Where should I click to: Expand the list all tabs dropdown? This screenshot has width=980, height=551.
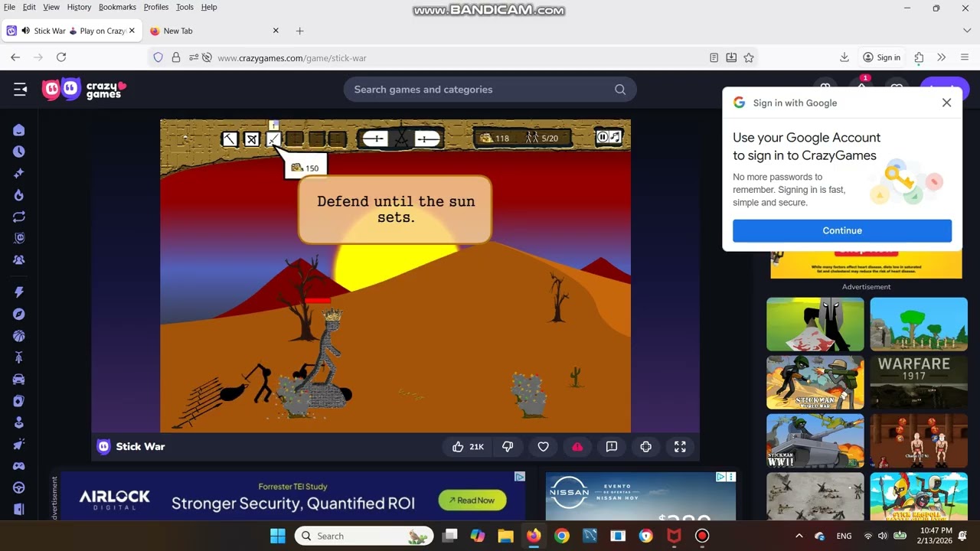tap(966, 31)
